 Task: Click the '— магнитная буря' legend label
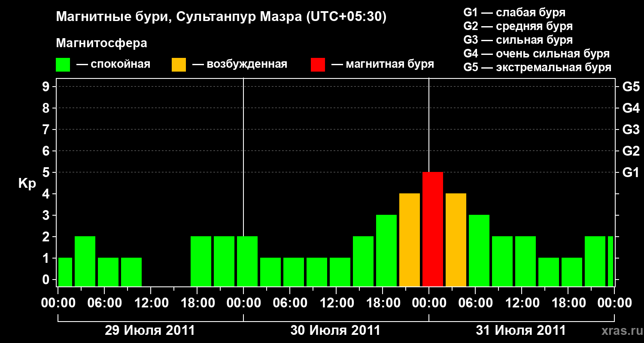[x=383, y=65]
